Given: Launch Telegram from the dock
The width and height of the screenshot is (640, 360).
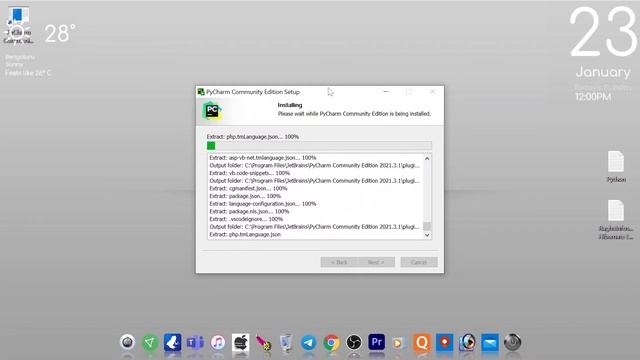Looking at the screenshot, I should (309, 342).
